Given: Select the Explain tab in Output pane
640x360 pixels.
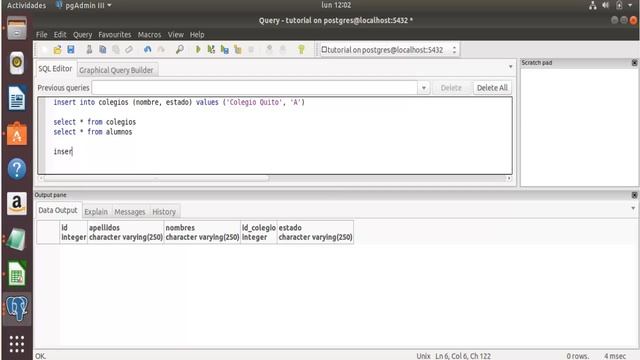Looking at the screenshot, I should [x=96, y=212].
